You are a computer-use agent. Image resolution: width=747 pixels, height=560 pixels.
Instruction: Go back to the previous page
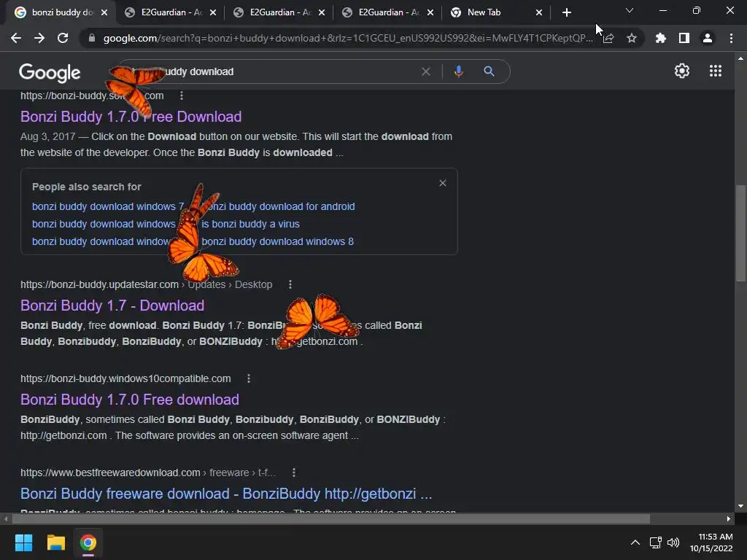tap(16, 38)
